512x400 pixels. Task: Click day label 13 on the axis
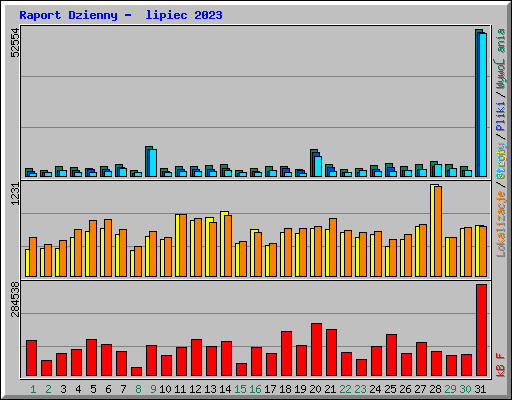[x=210, y=389]
